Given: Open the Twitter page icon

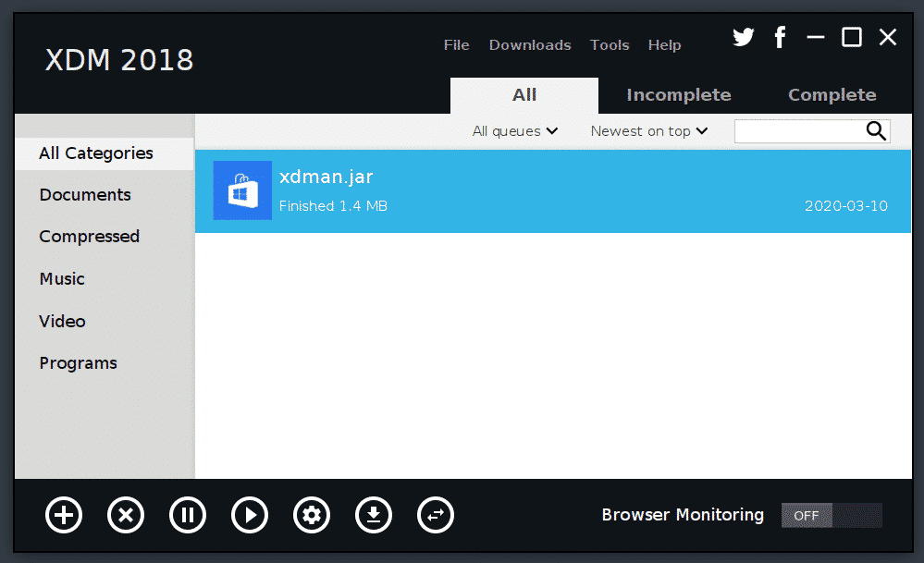Looking at the screenshot, I should [743, 37].
